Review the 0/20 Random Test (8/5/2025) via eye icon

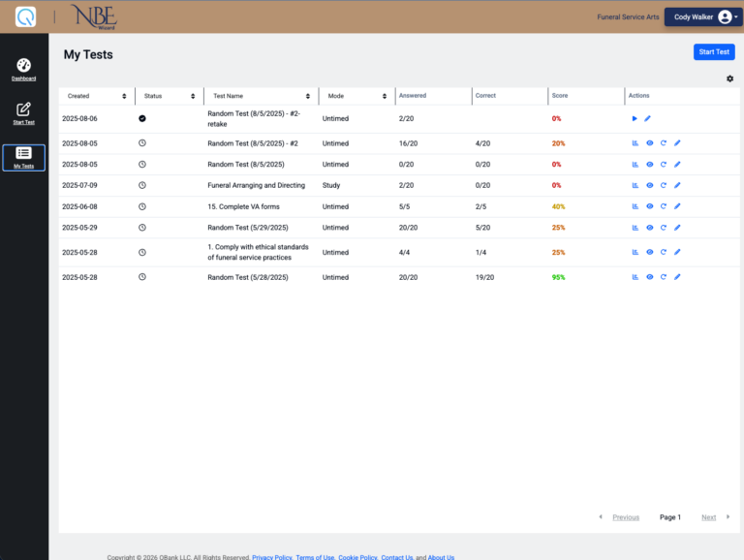[x=650, y=164]
